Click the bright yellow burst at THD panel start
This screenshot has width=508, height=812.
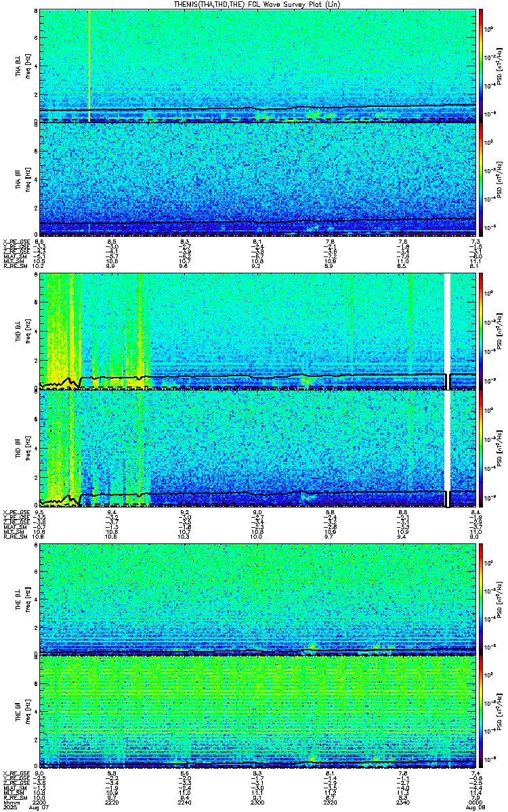point(60,331)
